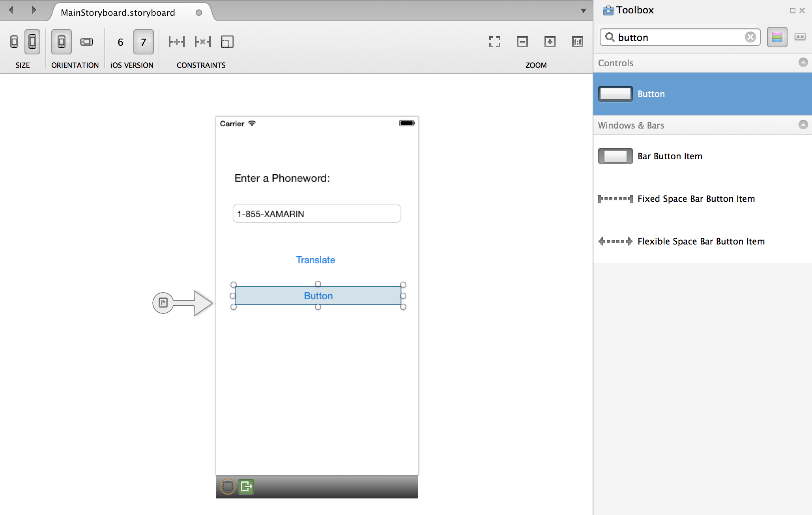Click the zoom out icon
This screenshot has height=515, width=812.
522,42
